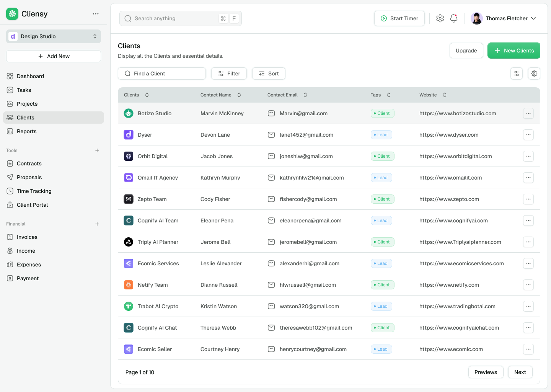
Task: Click the Upgrade button
Action: click(x=466, y=51)
